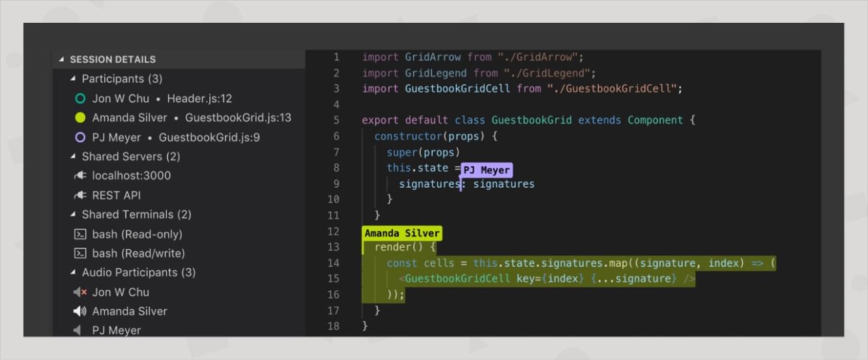Click the Audio Participants (3) label
Viewport: 868px width, 360px height.
click(x=139, y=273)
